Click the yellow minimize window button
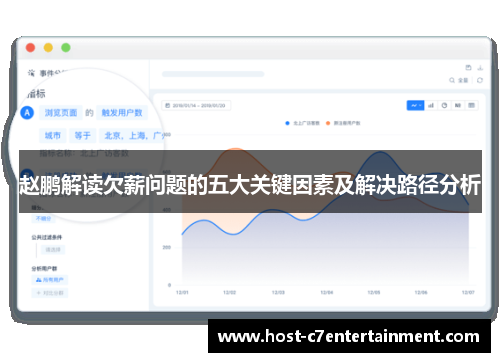The width and height of the screenshot is (500, 362). pyautogui.click(x=48, y=48)
